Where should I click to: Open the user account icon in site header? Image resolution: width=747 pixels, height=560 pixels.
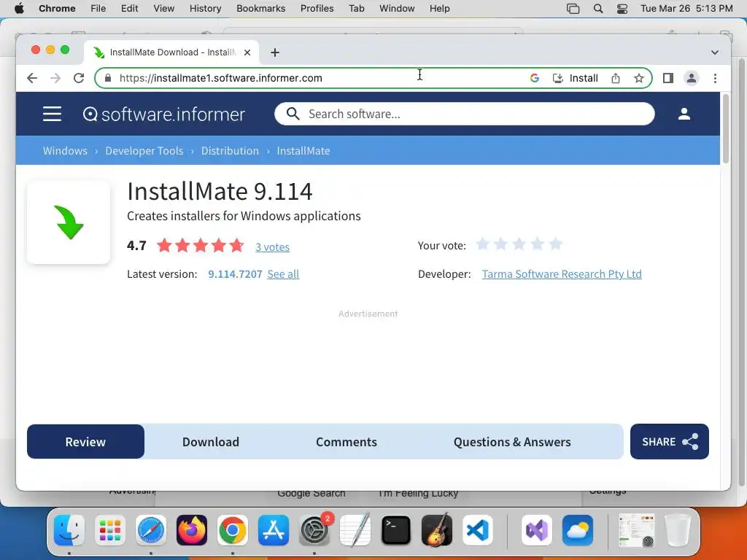click(x=684, y=114)
